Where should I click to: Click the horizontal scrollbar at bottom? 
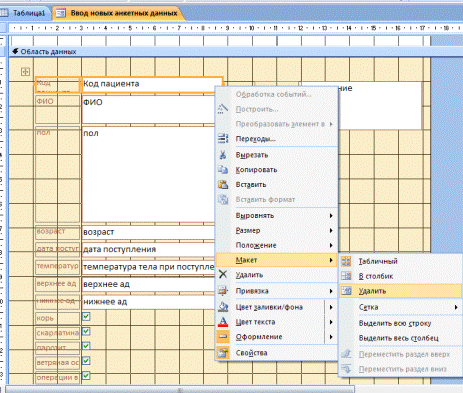pyautogui.click(x=180, y=389)
